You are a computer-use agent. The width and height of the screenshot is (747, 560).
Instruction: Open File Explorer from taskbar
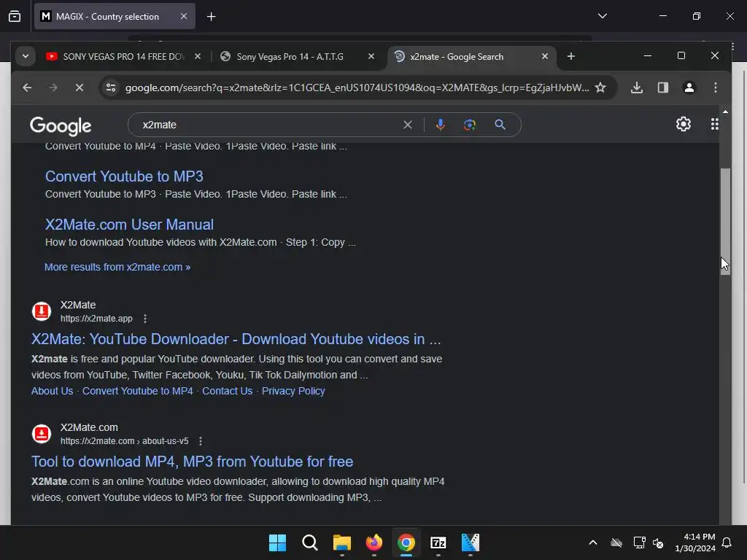[341, 542]
